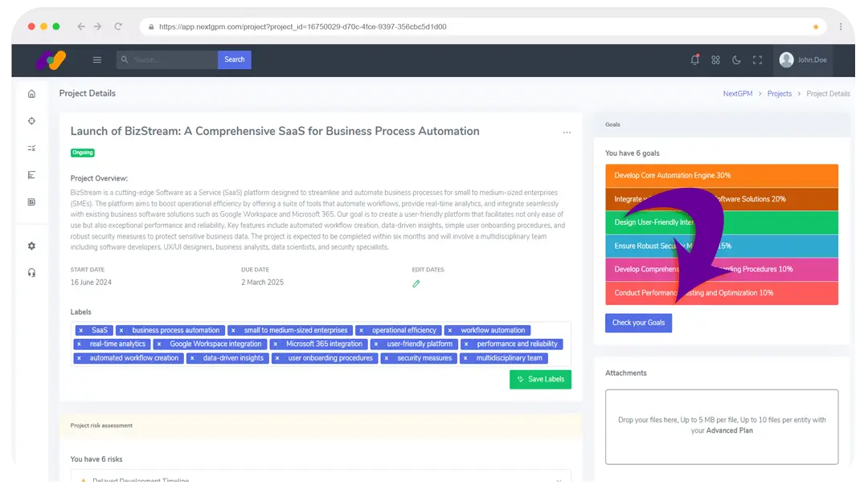Toggle dark mode moon icon
This screenshot has width=868, height=493.
[x=736, y=59]
